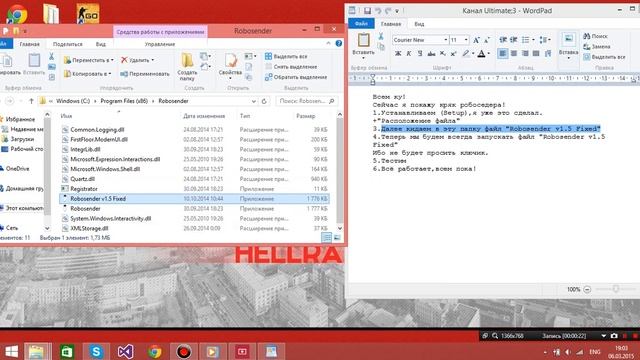Open Управление tab in Explorer
The width and height of the screenshot is (640, 360).
pyautogui.click(x=160, y=44)
